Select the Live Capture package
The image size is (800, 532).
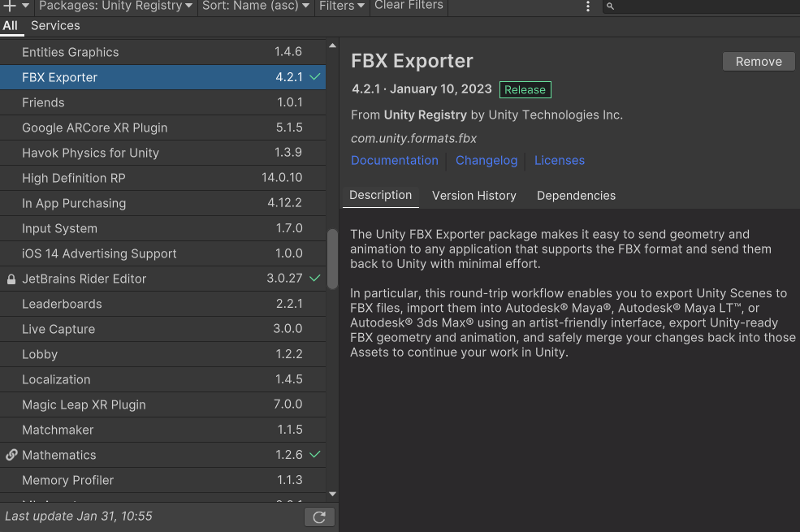pos(162,329)
